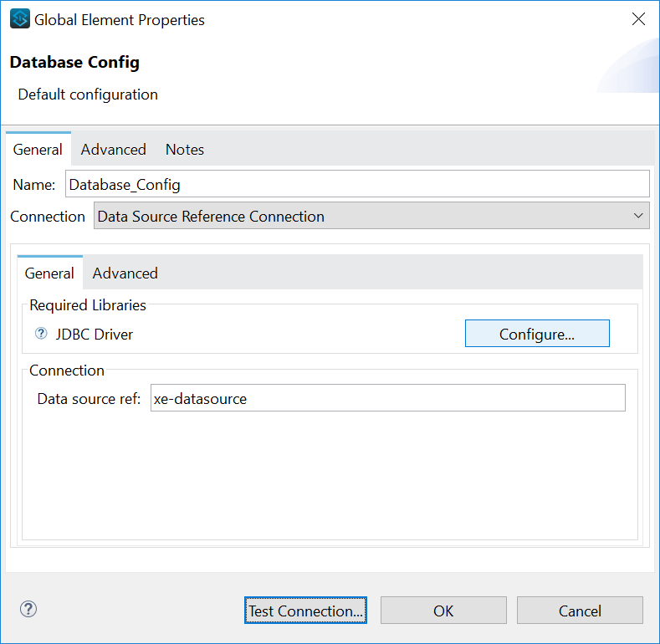Screen dimensions: 660x644
Task: Click the Test Connection... button
Action: [x=305, y=611]
